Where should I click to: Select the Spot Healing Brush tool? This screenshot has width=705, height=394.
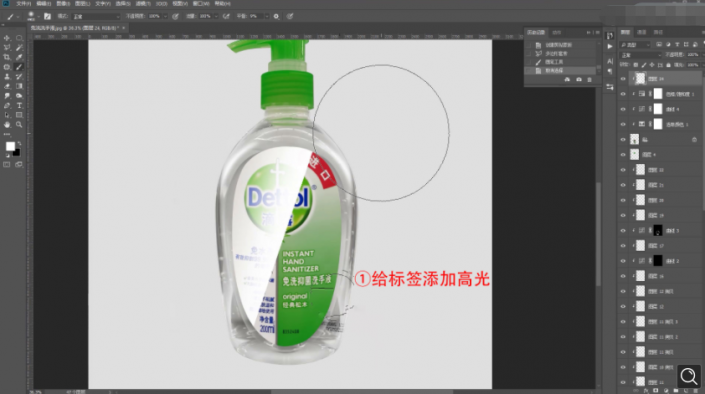coord(7,67)
